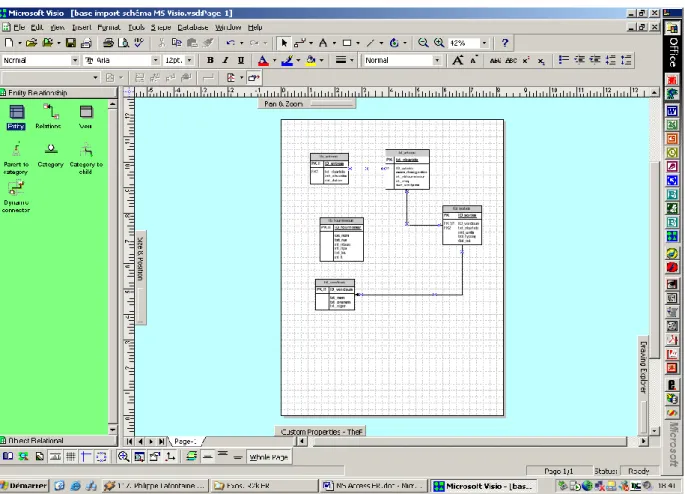Select the Connector tool
Image resolution: width=685 pixels, height=494 pixels.
tap(300, 43)
